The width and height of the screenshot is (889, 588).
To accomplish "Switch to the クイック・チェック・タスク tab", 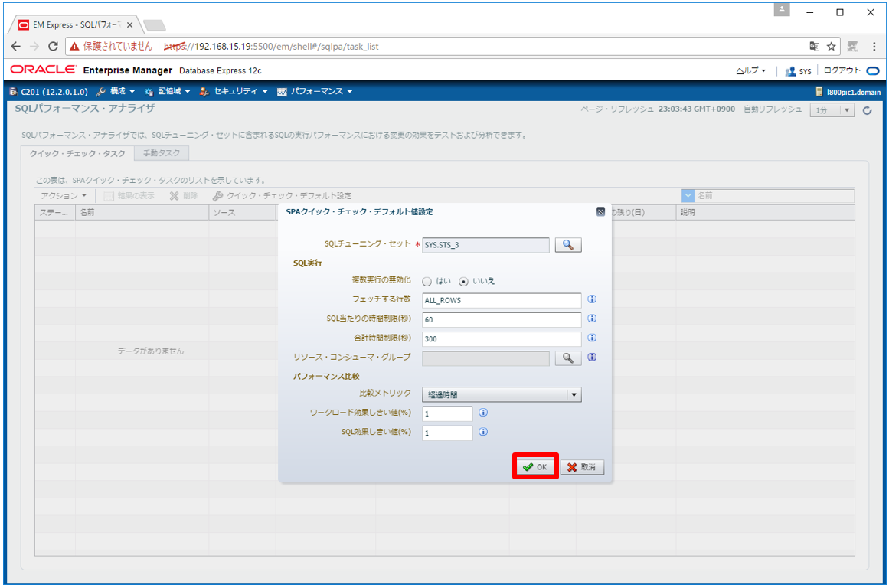I will (77, 154).
